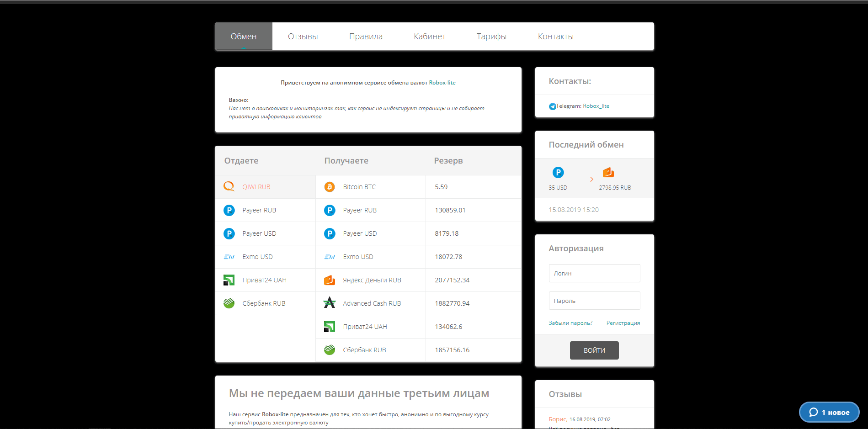Click the Telegram icon in Контакты panel
The image size is (868, 429).
pos(552,106)
